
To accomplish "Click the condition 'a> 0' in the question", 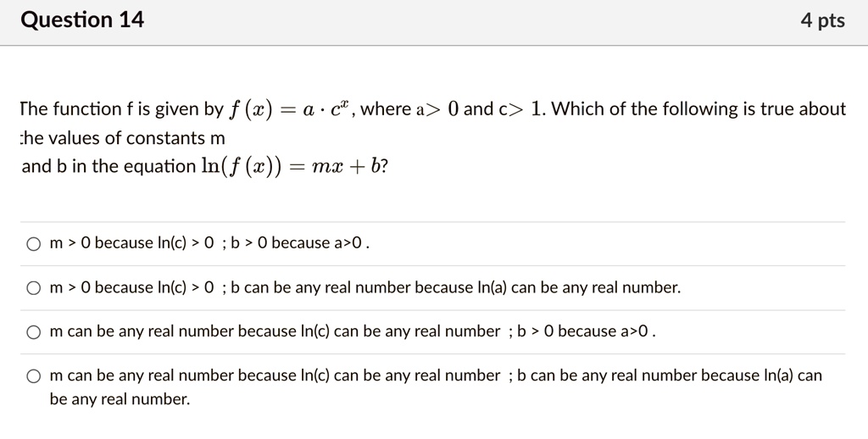I will click(437, 109).
